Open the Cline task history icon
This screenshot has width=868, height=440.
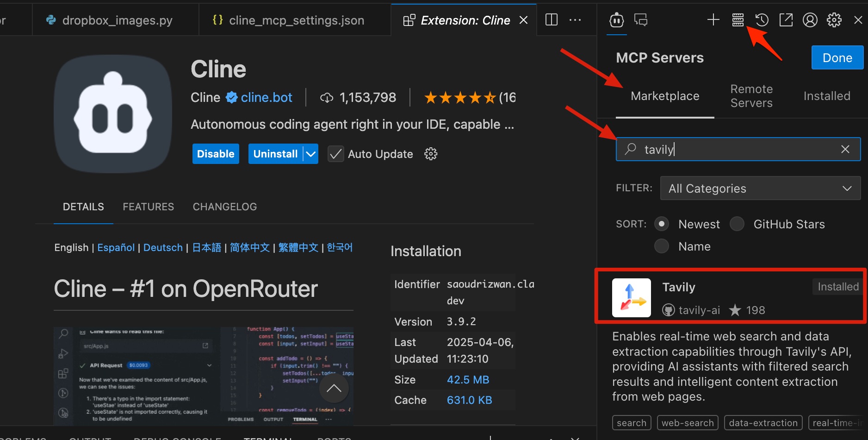762,19
